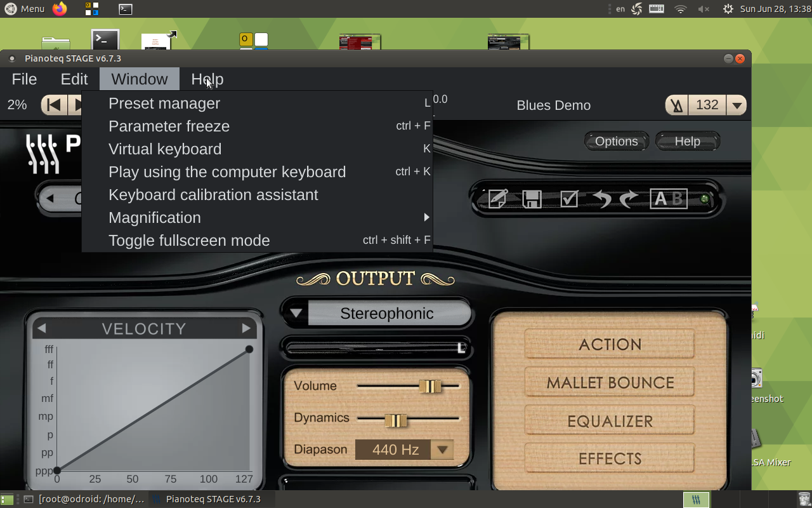Image resolution: width=812 pixels, height=508 pixels.
Task: Click the Pianoteq logo bars icon
Action: point(43,154)
